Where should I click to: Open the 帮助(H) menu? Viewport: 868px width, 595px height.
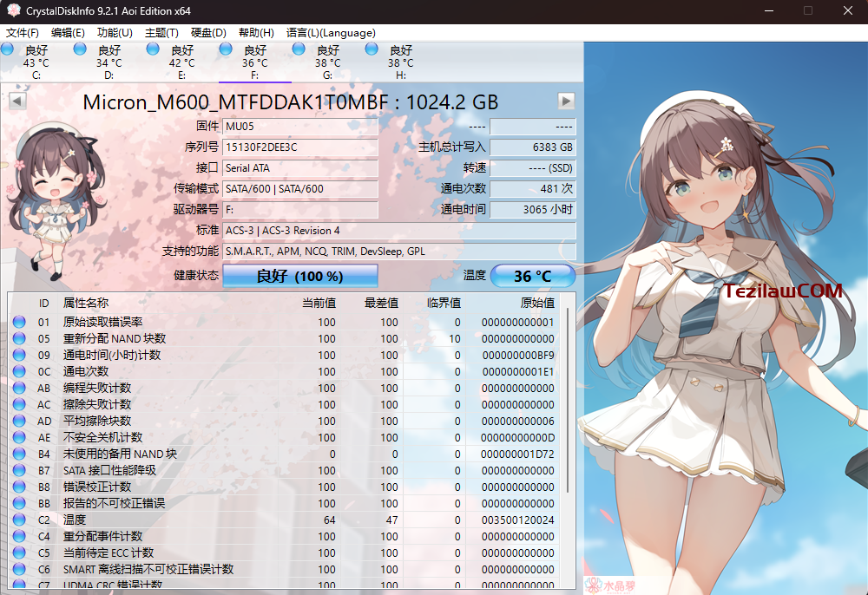pos(256,33)
